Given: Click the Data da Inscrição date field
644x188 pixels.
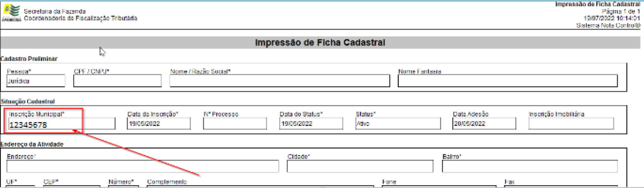Looking at the screenshot, I should coord(159,124).
